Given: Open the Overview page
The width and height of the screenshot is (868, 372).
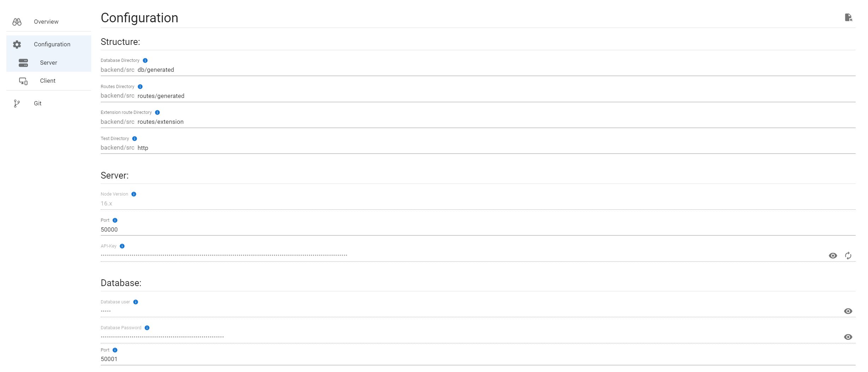Looking at the screenshot, I should coord(46,22).
